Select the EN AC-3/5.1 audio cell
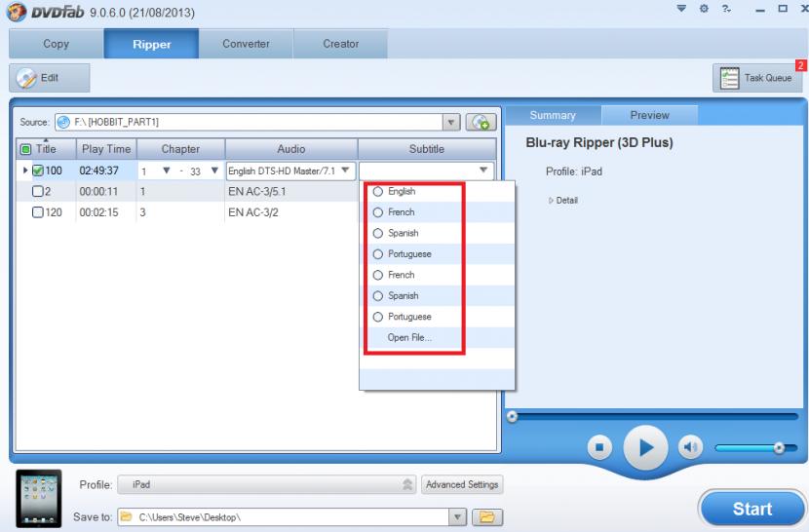 click(x=257, y=191)
